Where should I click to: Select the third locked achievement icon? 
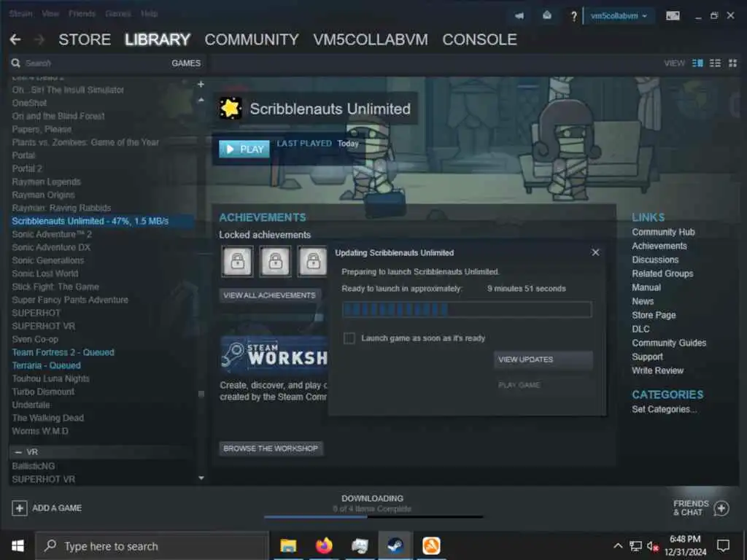point(312,261)
